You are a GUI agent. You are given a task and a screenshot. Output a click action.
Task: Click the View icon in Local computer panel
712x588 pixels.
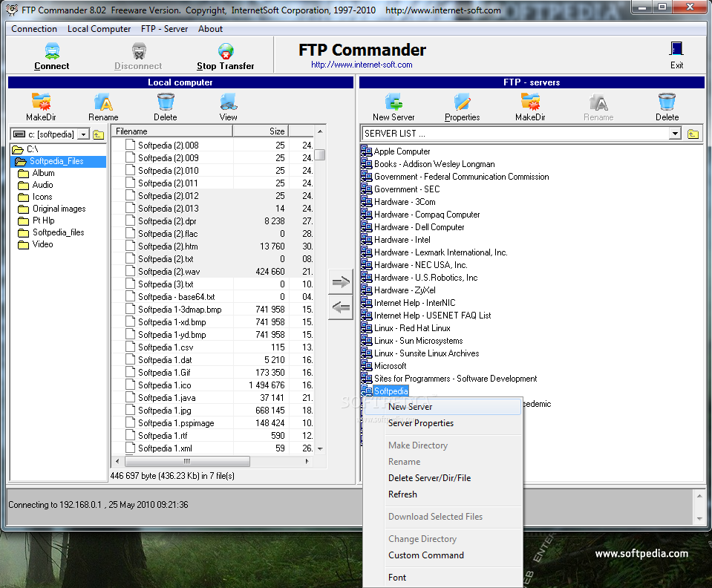point(229,102)
